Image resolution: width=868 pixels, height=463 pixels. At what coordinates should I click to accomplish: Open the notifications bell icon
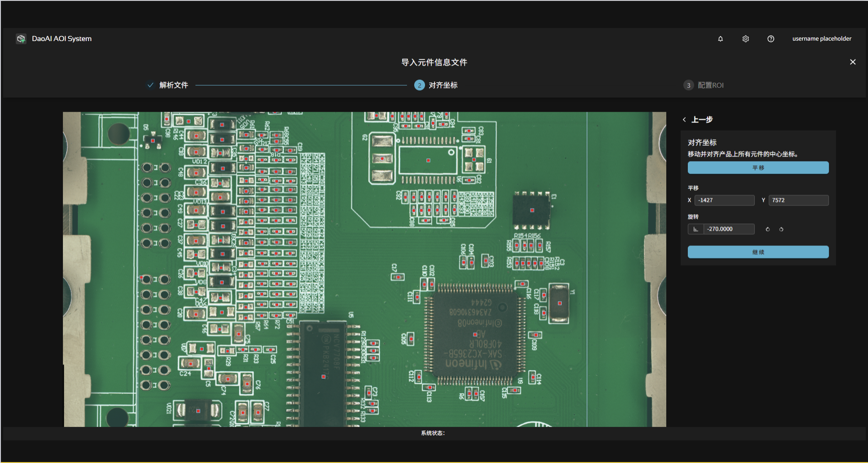pos(720,39)
